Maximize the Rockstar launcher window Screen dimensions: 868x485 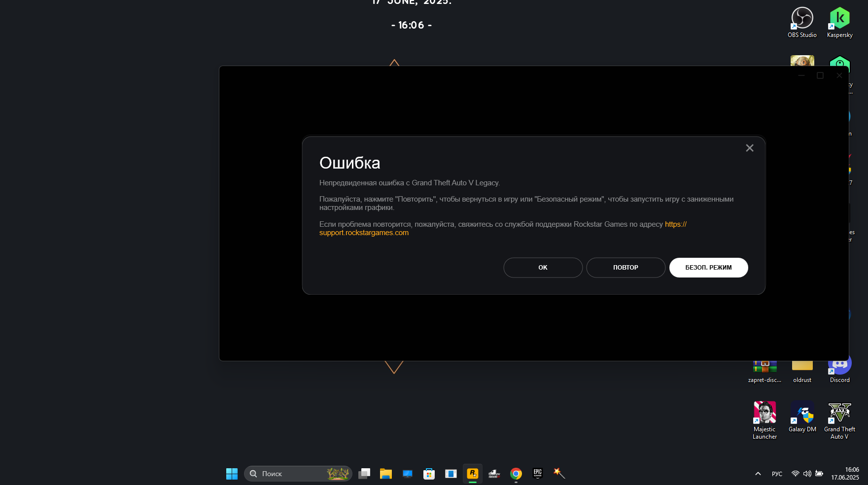click(x=820, y=75)
